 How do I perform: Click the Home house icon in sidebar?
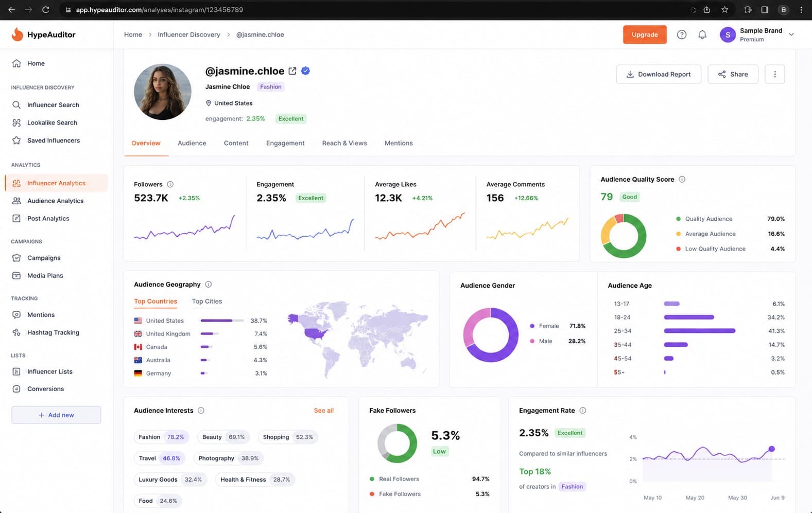pyautogui.click(x=16, y=63)
